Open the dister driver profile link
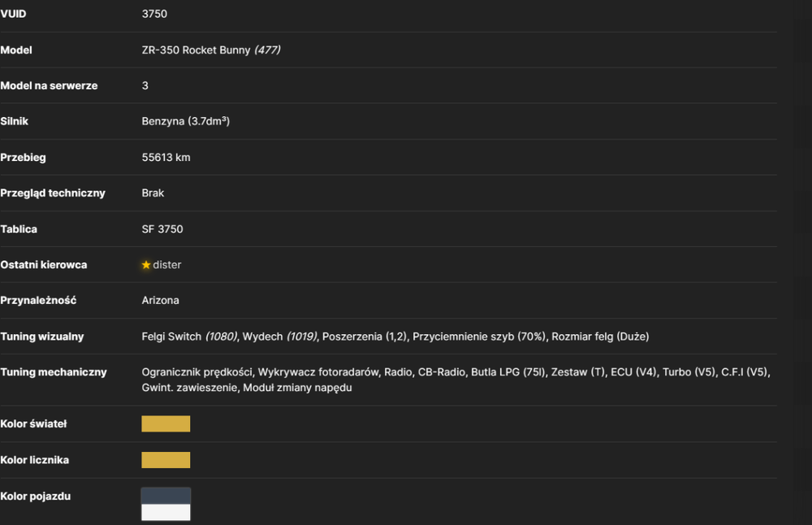Viewport: 812px width, 525px height. click(x=166, y=265)
